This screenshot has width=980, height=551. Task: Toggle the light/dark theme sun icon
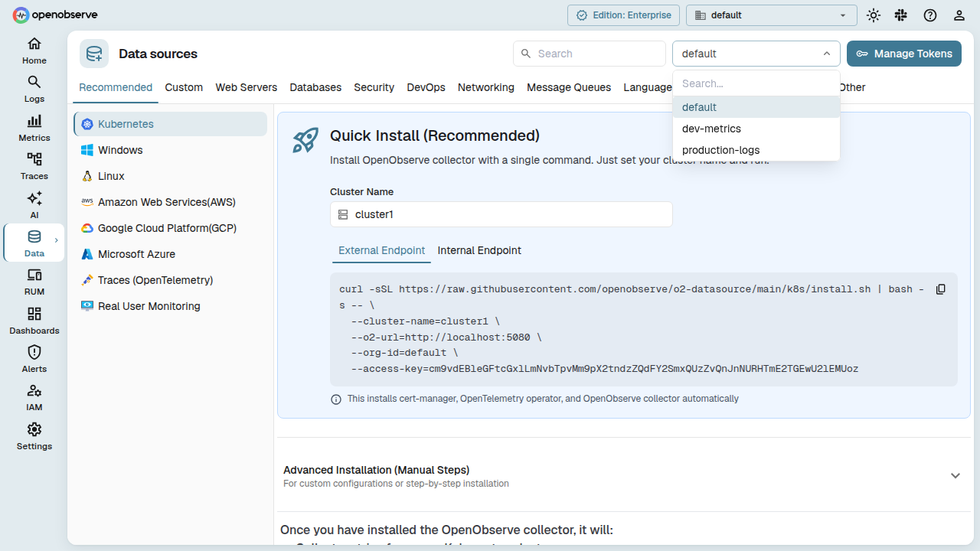click(x=874, y=15)
